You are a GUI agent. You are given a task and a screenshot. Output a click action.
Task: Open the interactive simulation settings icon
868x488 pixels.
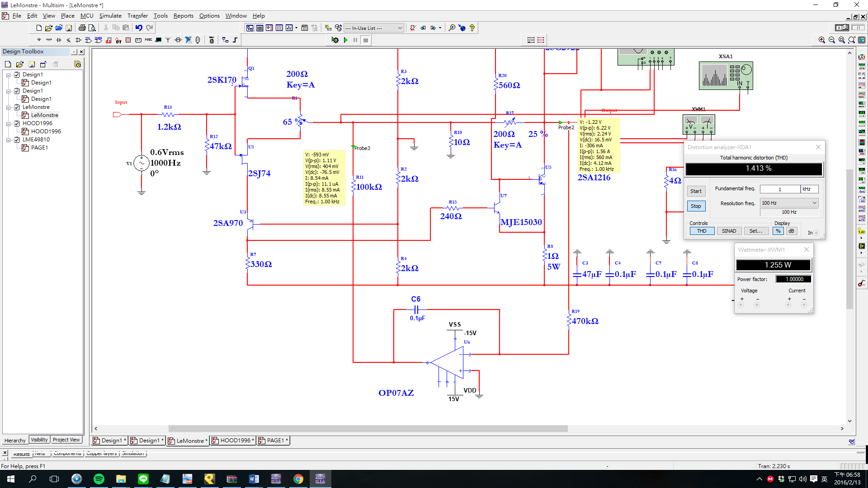335,40
